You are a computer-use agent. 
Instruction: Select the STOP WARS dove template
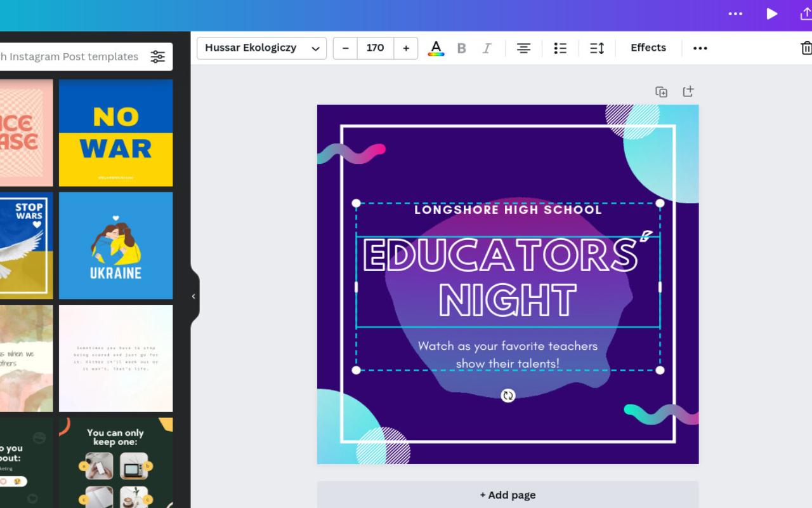click(26, 246)
